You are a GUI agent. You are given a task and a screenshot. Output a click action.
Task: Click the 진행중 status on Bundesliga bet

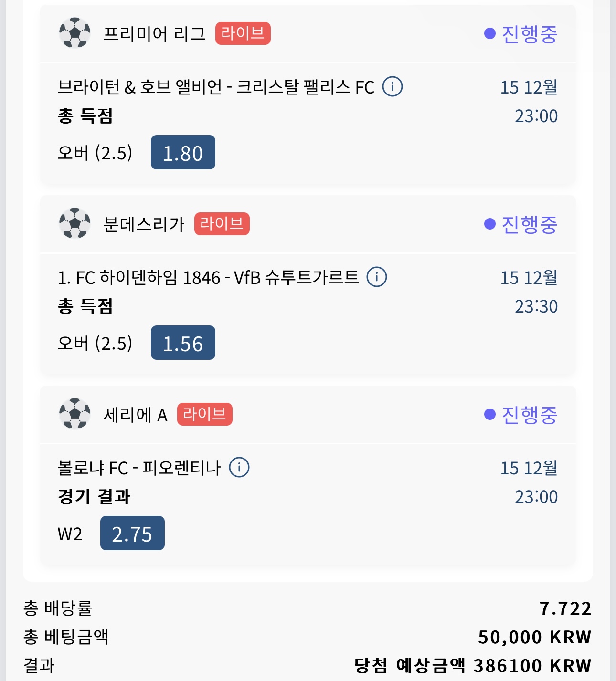pos(521,224)
